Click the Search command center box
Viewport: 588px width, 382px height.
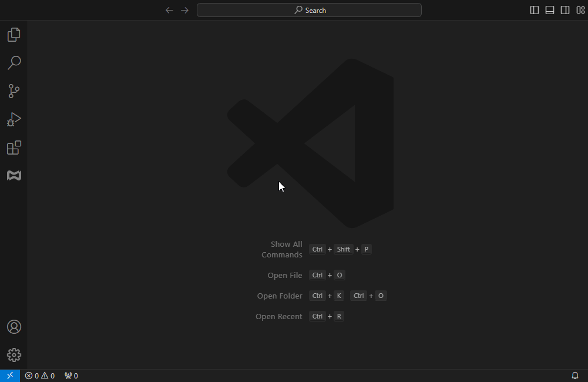coord(309,10)
